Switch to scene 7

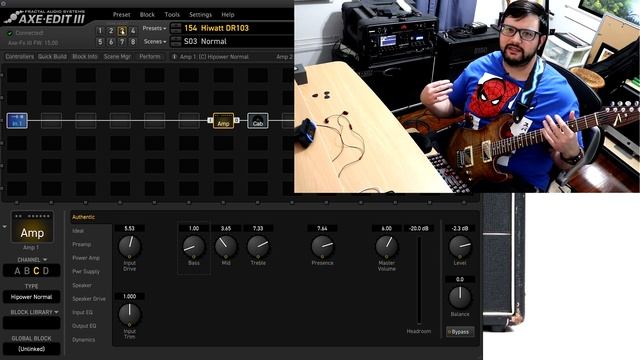point(122,42)
